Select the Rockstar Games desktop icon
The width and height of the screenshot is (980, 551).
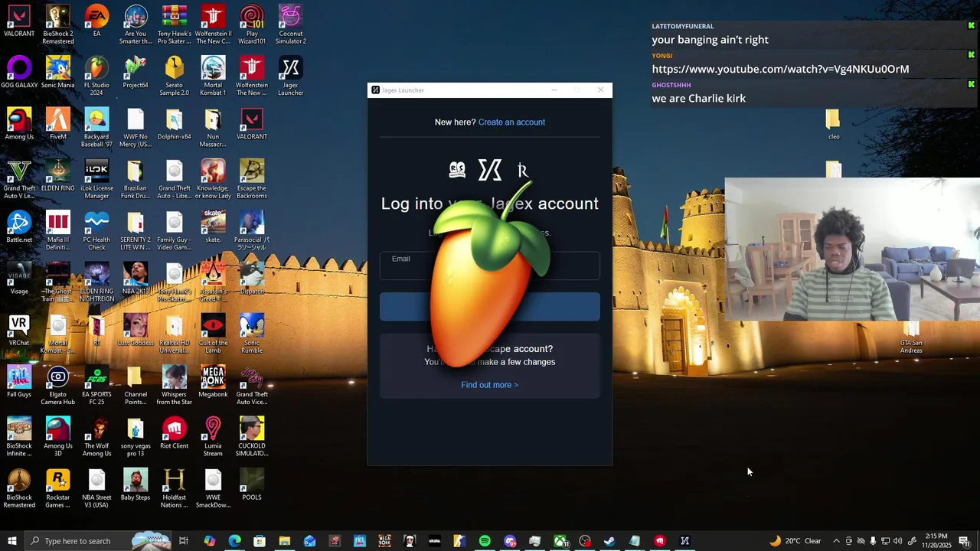pyautogui.click(x=58, y=489)
